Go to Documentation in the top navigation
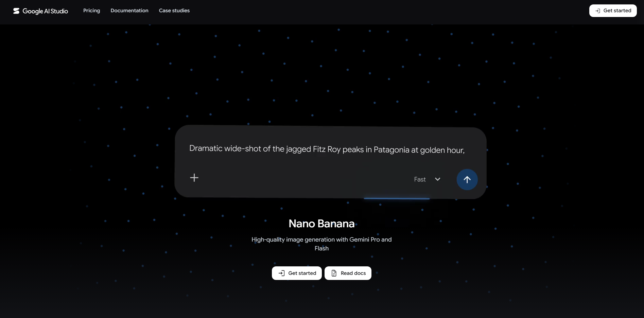 coord(129,11)
